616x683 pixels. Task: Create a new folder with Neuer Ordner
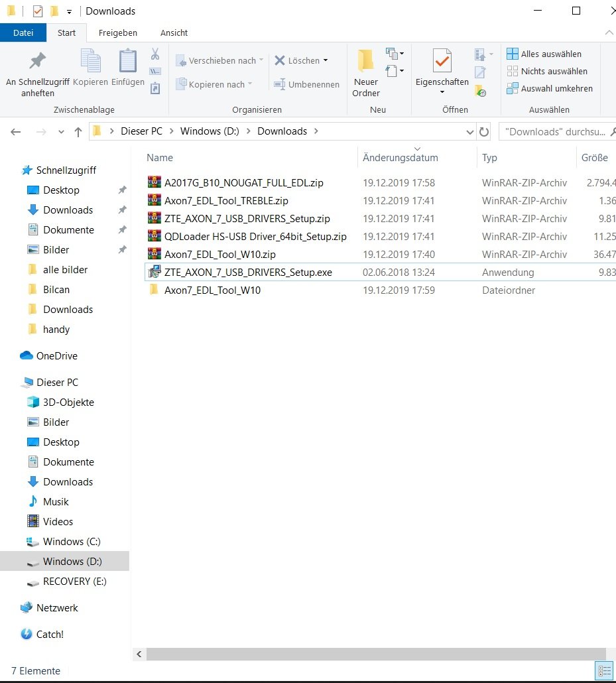click(x=366, y=73)
